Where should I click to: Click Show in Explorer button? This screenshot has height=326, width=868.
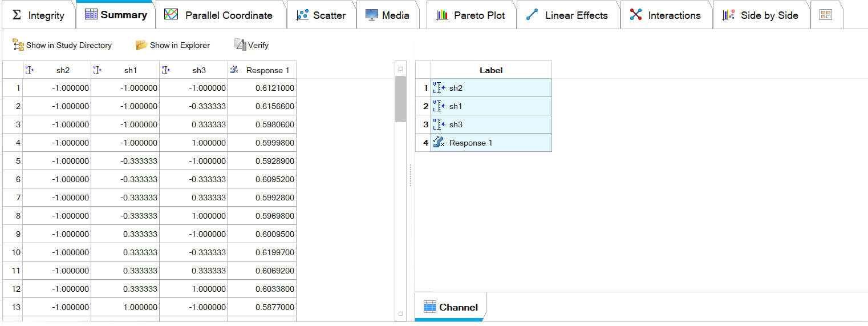click(173, 45)
